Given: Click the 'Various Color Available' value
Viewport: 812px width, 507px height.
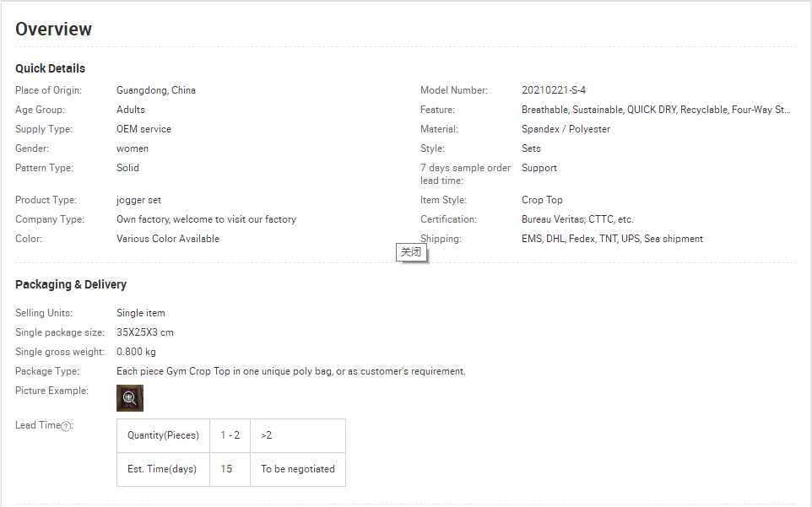Looking at the screenshot, I should pyautogui.click(x=168, y=239).
